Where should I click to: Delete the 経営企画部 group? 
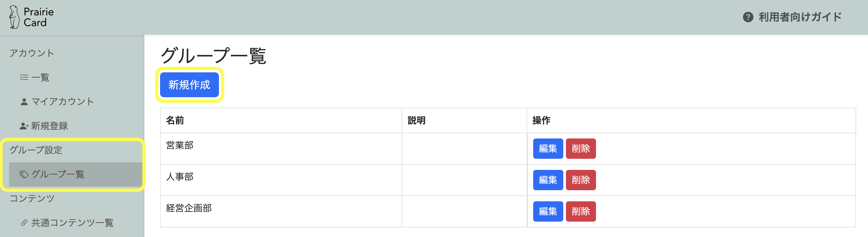tap(580, 211)
